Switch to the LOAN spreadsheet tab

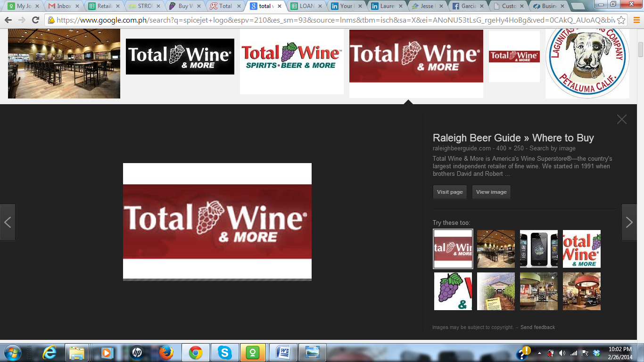tap(307, 6)
